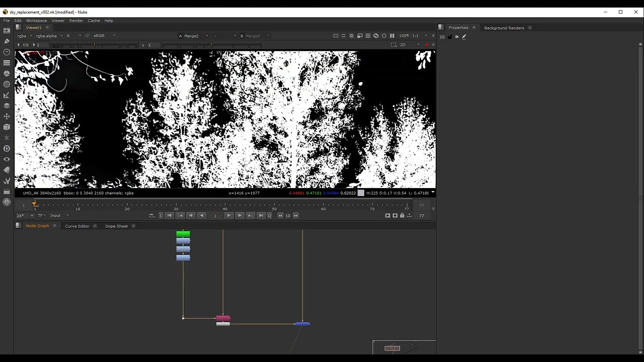
Task: Force update the viewer refresh icon
Action: (x=376, y=36)
